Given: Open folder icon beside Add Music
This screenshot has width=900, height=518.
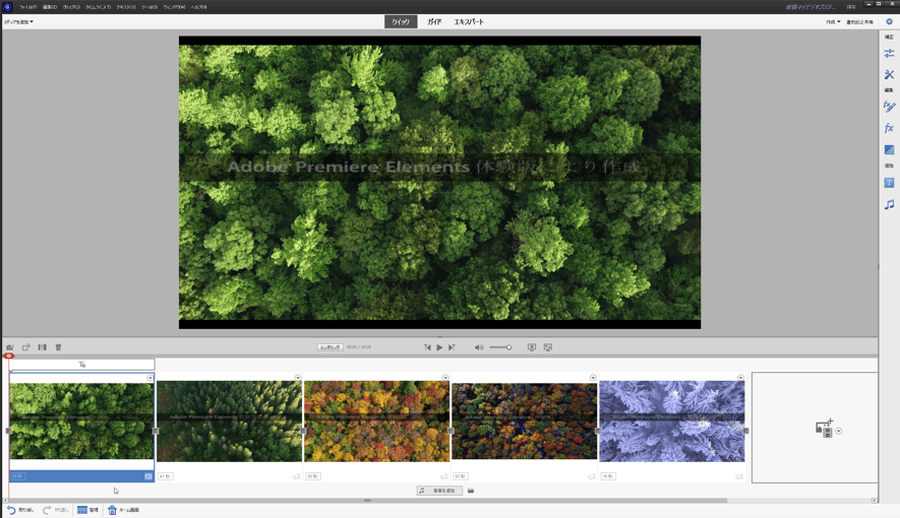Looking at the screenshot, I should point(471,490).
